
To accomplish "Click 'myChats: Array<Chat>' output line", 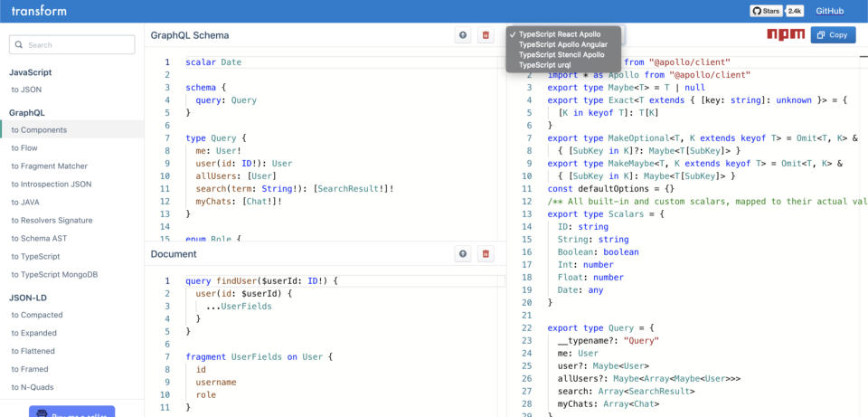I will pyautogui.click(x=609, y=404).
